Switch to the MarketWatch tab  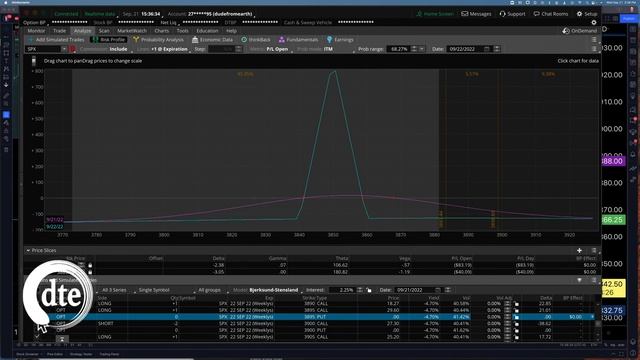tap(132, 31)
